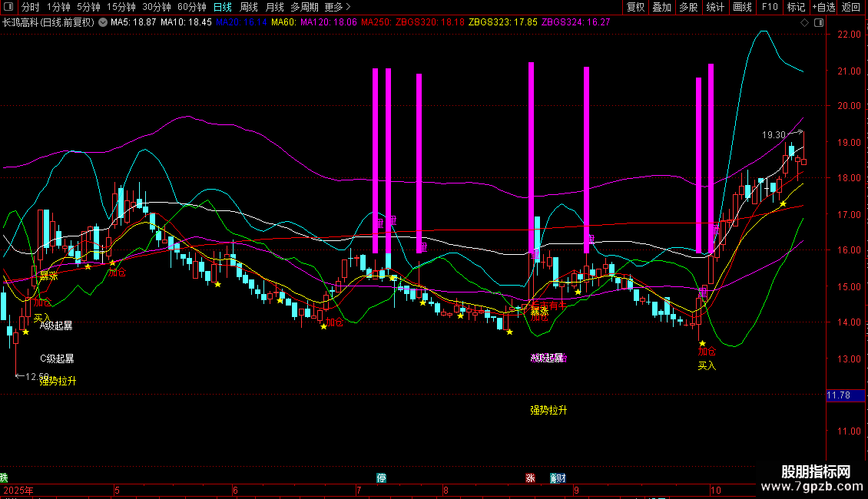Click the '停' event marker icon
The height and width of the screenshot is (499, 868).
pyautogui.click(x=382, y=478)
